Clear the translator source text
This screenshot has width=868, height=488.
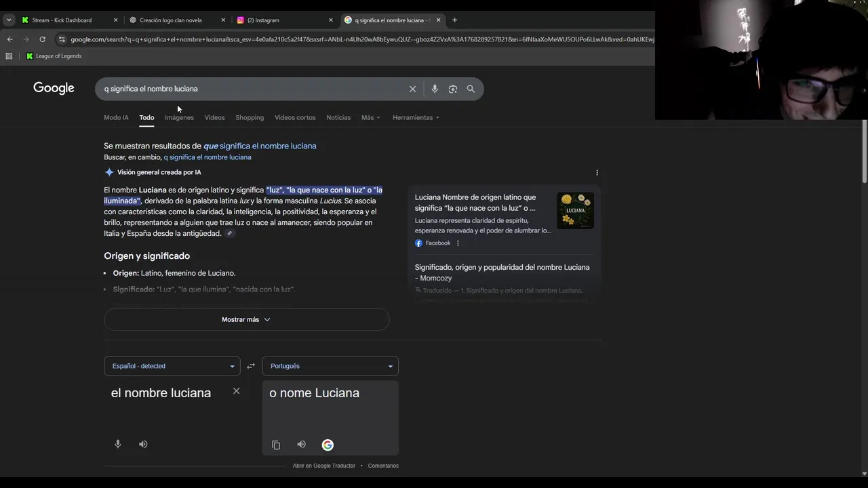[236, 391]
